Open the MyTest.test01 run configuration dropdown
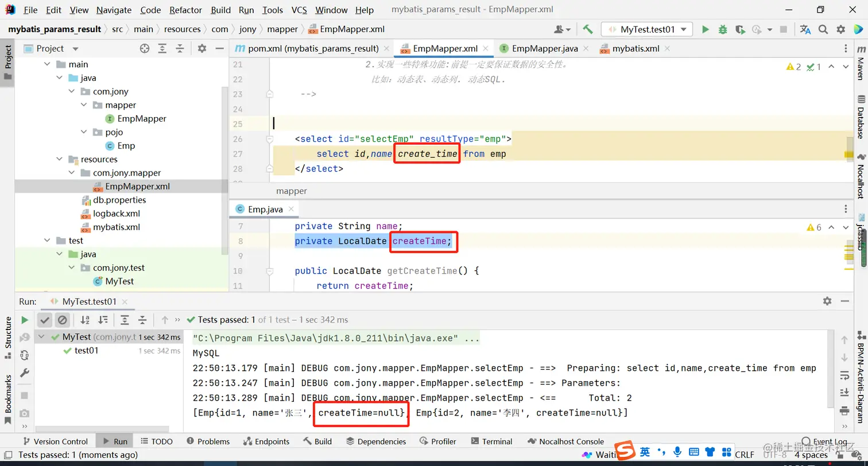Screen dimensions: 868x466 647,29
